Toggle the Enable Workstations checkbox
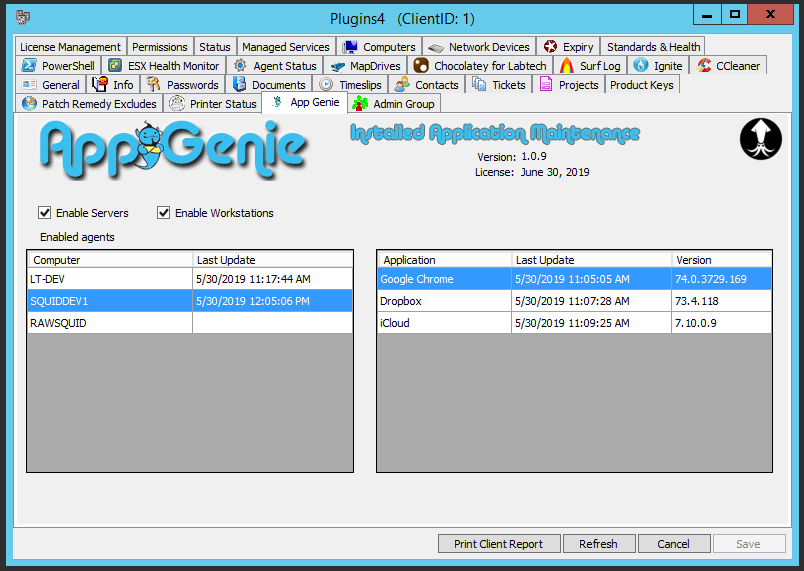This screenshot has height=571, width=804. [x=164, y=212]
